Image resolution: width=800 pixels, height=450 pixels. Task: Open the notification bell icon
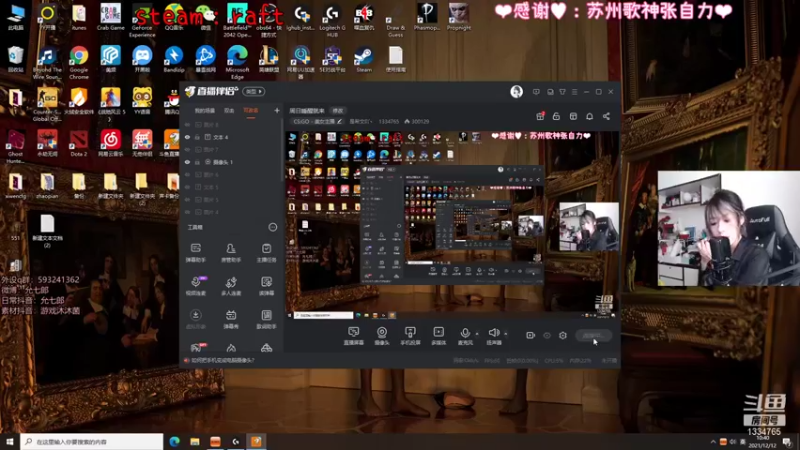[x=589, y=116]
